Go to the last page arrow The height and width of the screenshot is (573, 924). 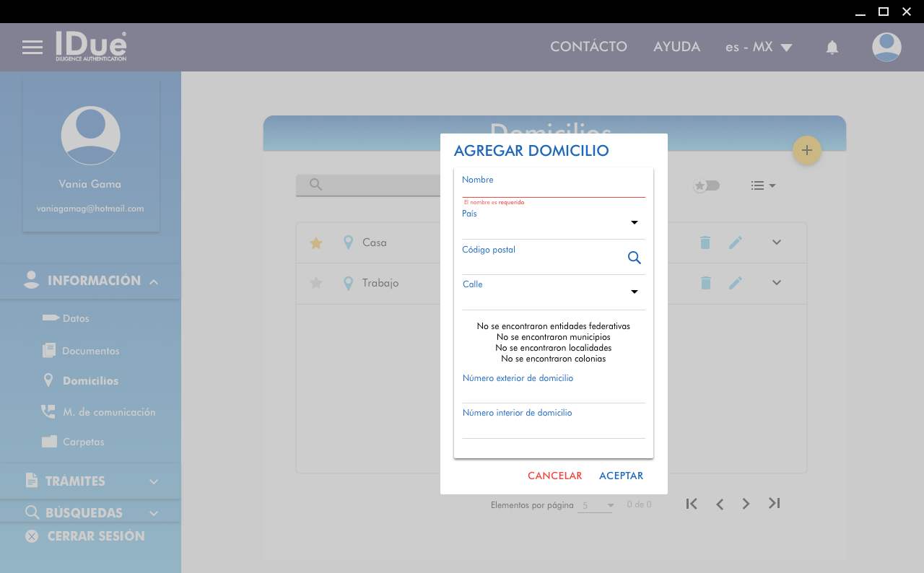tap(774, 504)
